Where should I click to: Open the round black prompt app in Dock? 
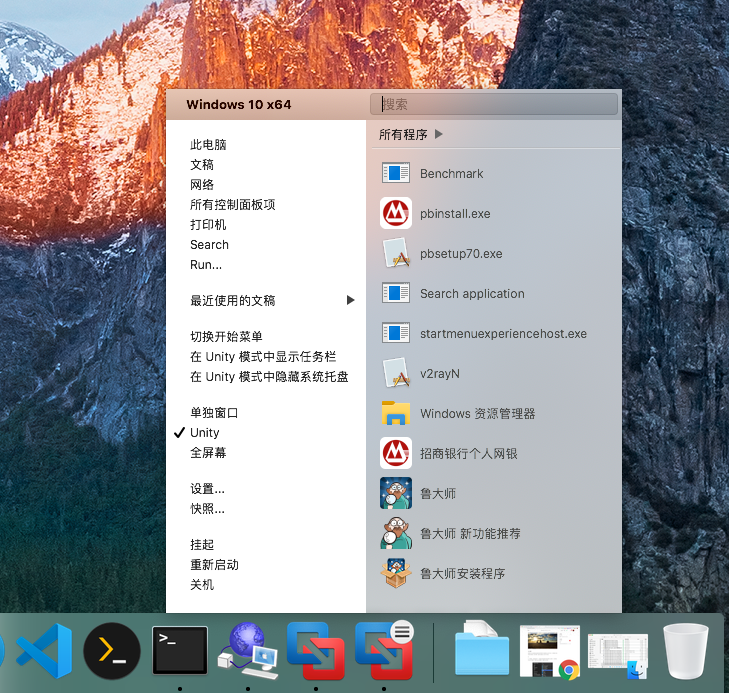point(112,651)
